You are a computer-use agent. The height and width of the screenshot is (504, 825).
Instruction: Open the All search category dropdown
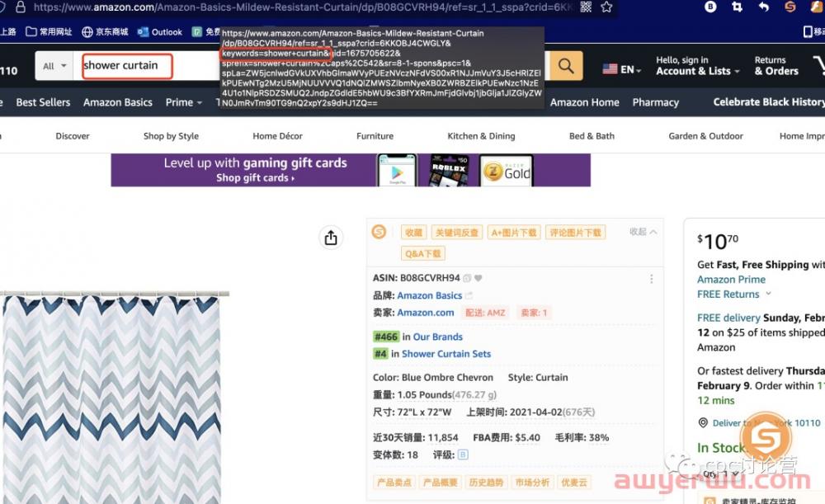tap(54, 66)
